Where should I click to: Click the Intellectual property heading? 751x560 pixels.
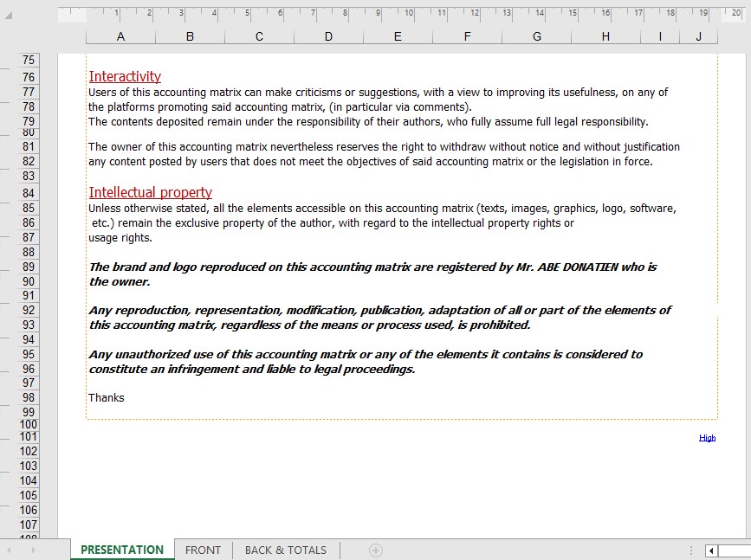pyautogui.click(x=151, y=192)
